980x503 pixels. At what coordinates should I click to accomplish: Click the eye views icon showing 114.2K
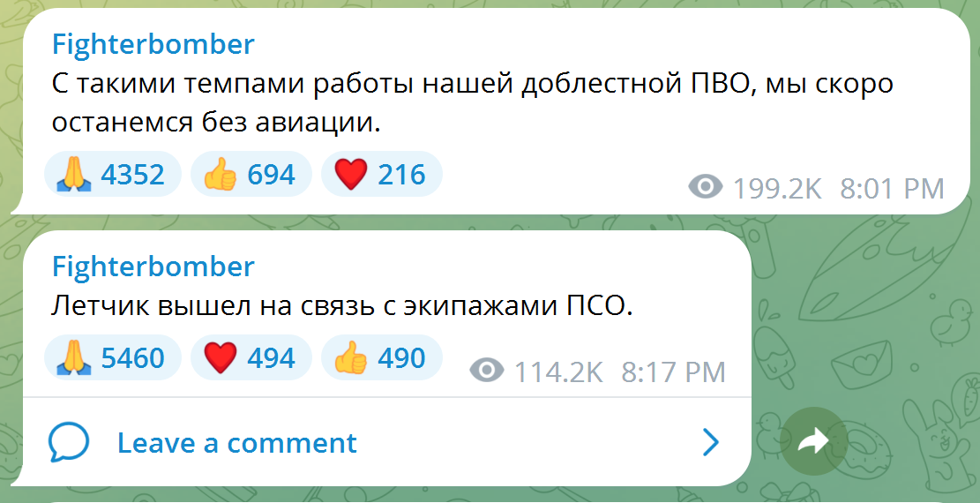486,371
